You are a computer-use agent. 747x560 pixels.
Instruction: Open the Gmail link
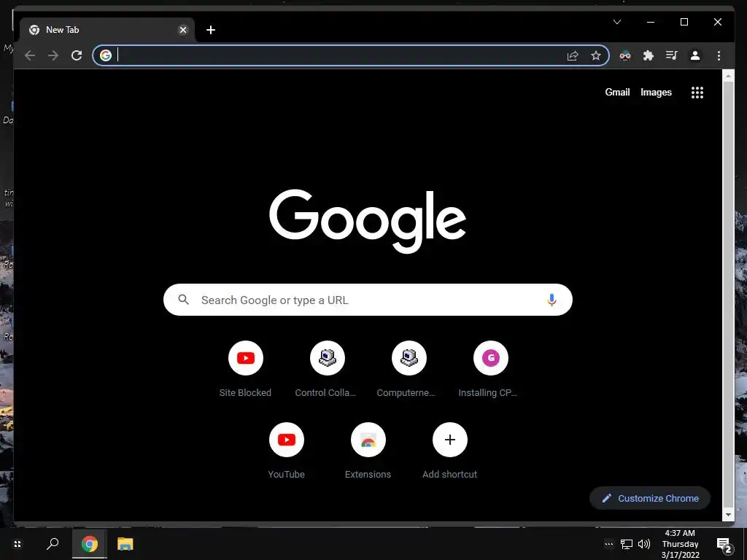617,93
